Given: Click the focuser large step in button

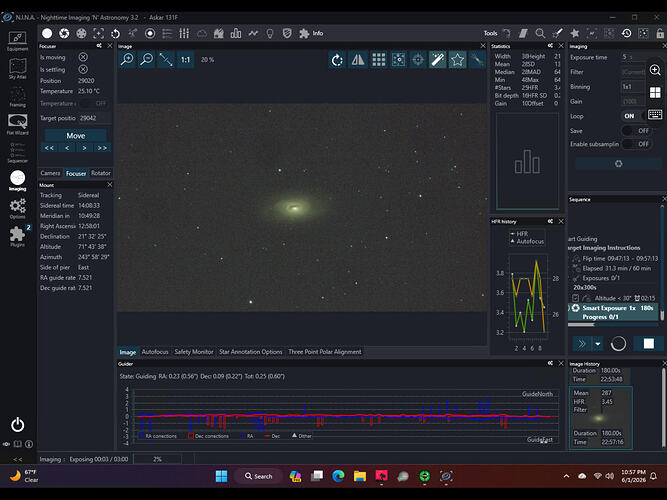Looking at the screenshot, I should [49, 148].
